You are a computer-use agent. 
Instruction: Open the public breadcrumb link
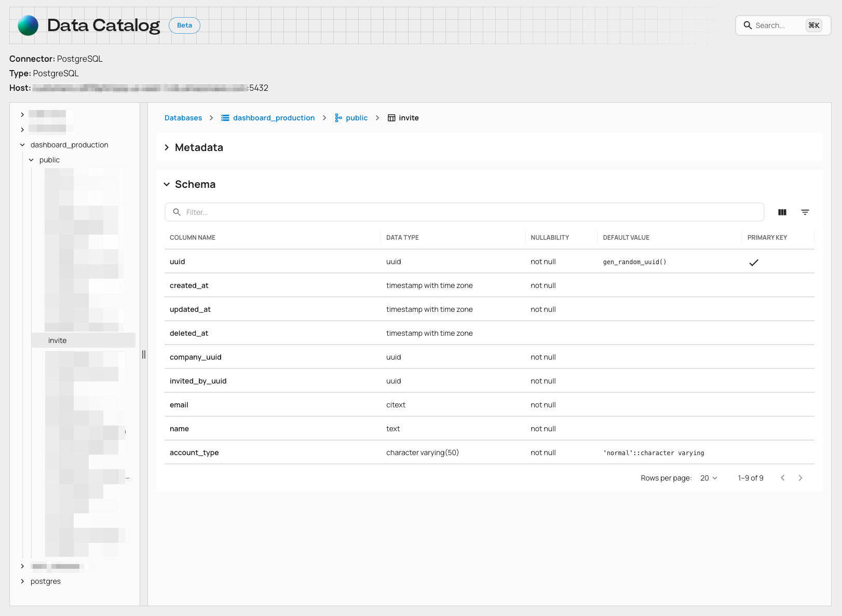point(357,118)
